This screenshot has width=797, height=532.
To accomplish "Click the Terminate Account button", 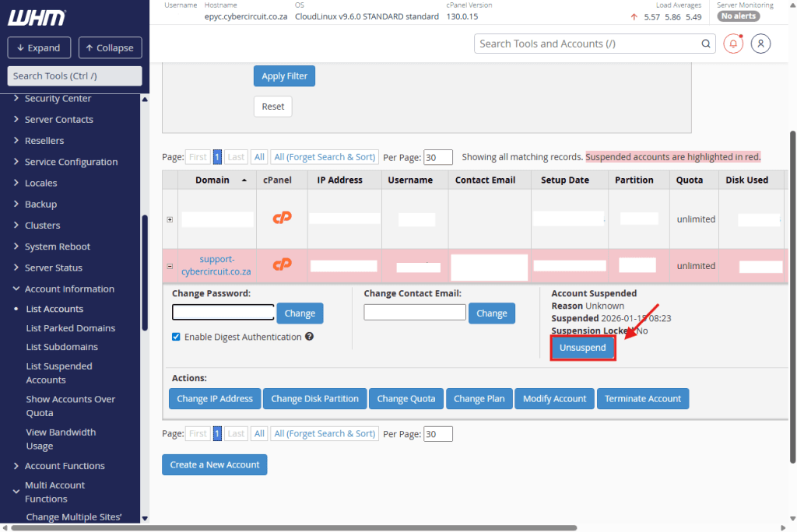I will (x=642, y=398).
